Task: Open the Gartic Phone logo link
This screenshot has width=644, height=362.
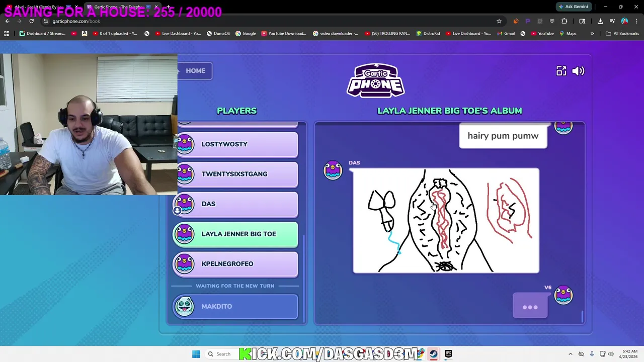Action: pyautogui.click(x=376, y=80)
